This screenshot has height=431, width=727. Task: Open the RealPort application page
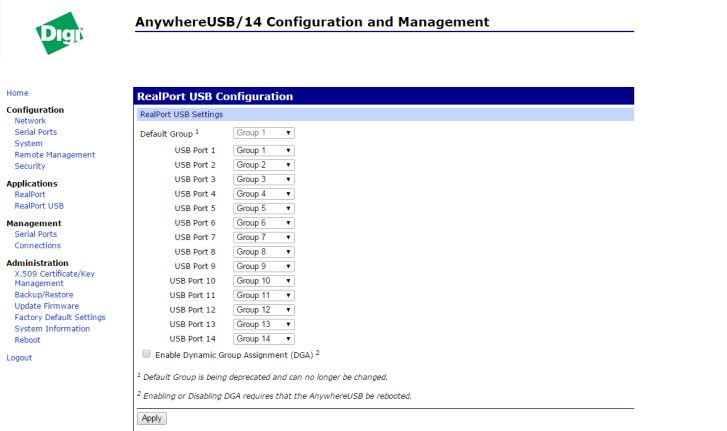point(30,195)
